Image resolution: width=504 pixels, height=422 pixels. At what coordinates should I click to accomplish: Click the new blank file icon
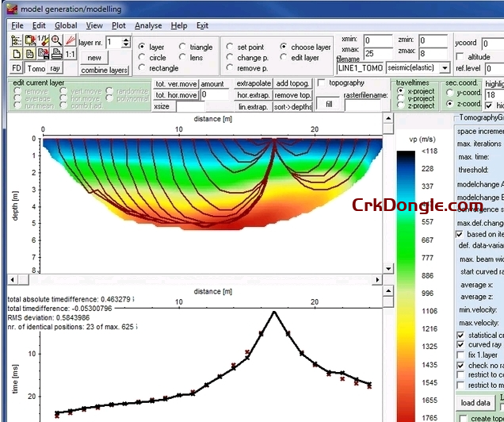tap(17, 54)
